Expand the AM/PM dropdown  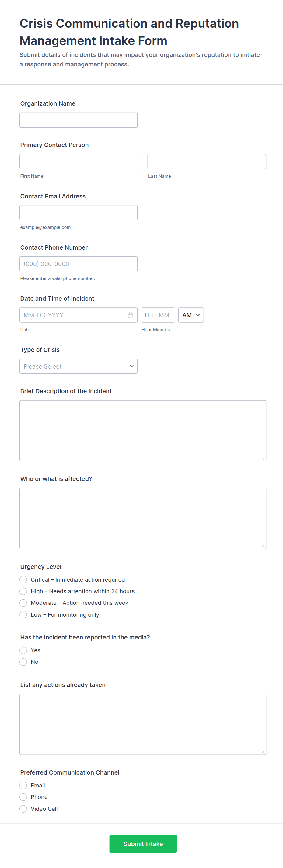click(191, 315)
